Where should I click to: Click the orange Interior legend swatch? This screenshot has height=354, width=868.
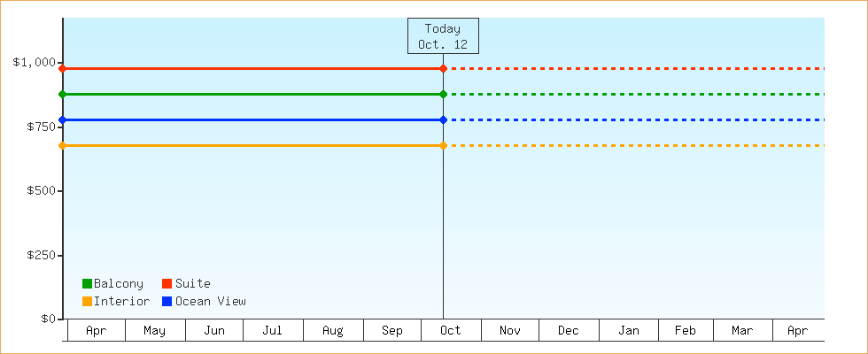87,302
